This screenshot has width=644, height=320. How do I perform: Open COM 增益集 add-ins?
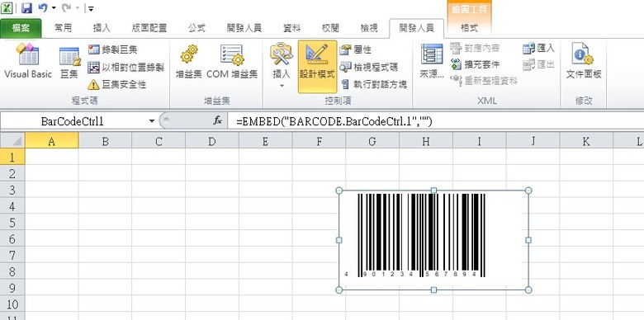coord(232,62)
